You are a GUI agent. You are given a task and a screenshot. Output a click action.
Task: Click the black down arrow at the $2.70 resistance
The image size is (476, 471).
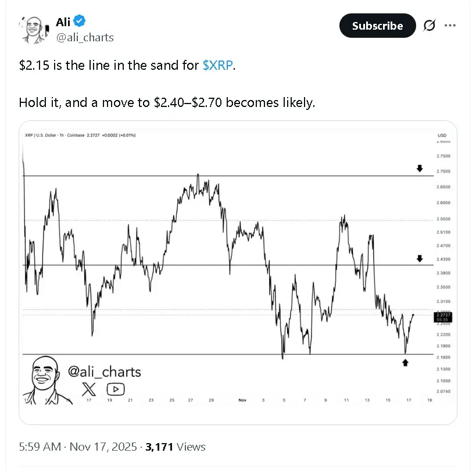click(420, 169)
